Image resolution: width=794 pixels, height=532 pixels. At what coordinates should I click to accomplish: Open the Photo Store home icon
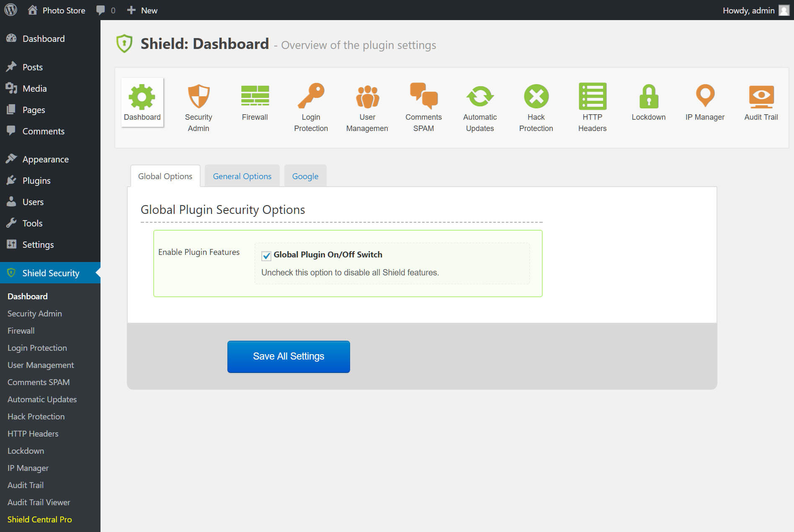click(x=32, y=10)
